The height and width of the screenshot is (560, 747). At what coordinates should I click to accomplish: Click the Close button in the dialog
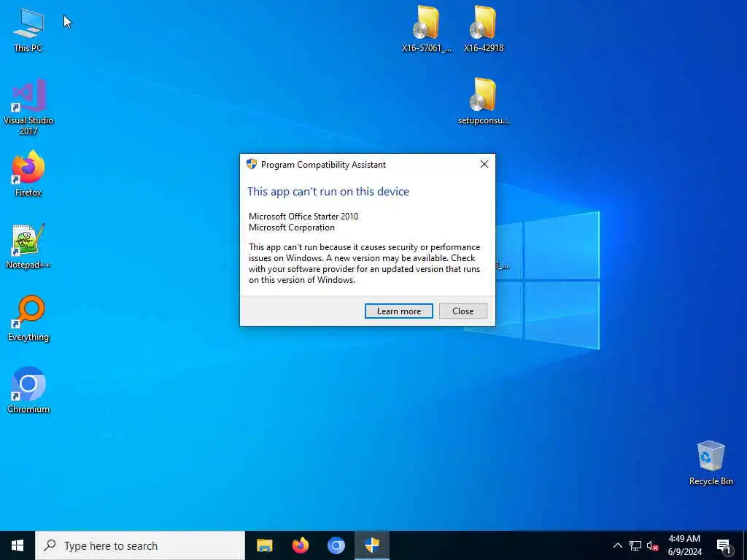point(463,311)
